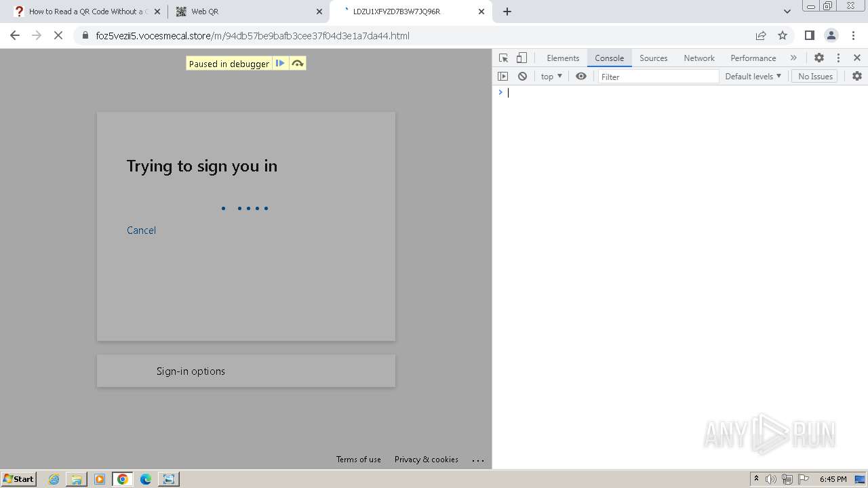Open the media player taskbar icon

coord(100,479)
